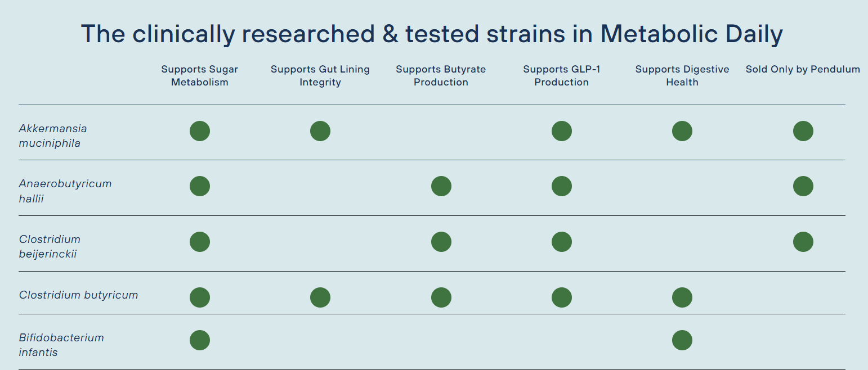Click Akkermansia muciniphila Digestive Health dot

coord(682,131)
